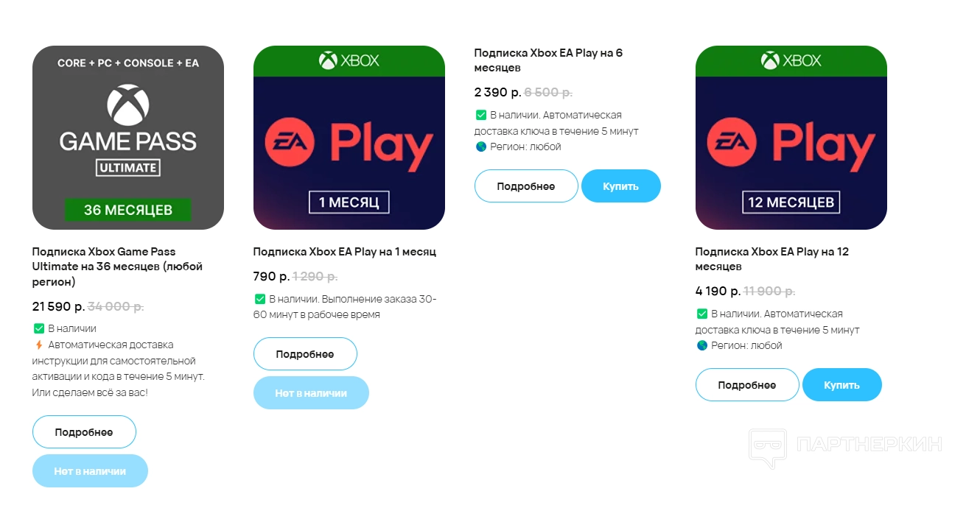The height and width of the screenshot is (508, 980).
Task: Click the green availability checkmark for Game Pass Ultimate
Action: [39, 328]
